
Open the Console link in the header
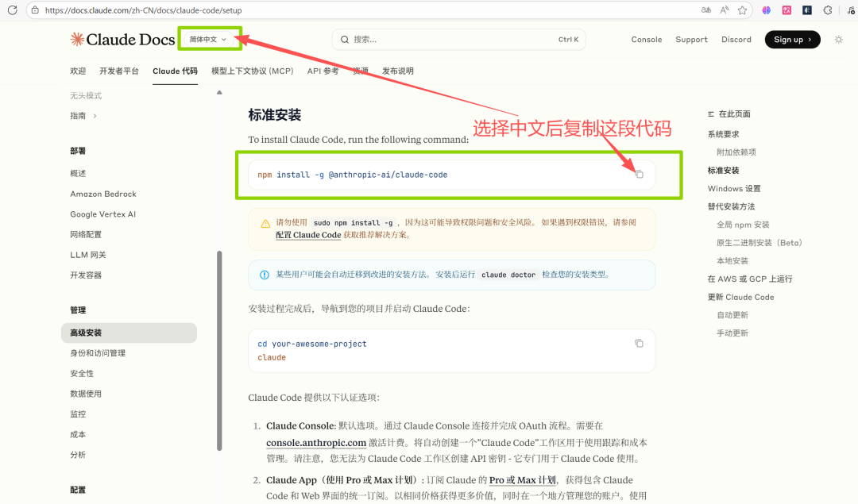click(646, 40)
